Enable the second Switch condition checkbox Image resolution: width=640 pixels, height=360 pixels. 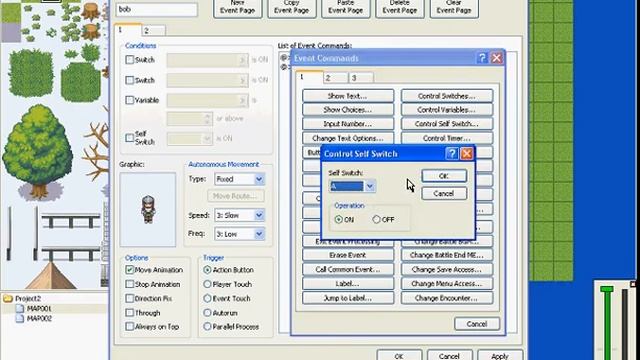point(129,80)
